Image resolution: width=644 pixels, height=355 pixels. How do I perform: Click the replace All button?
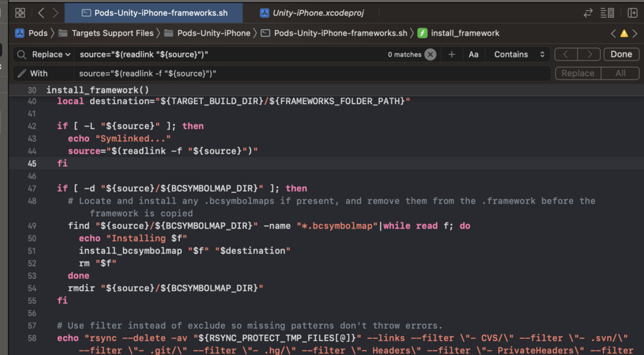point(620,73)
